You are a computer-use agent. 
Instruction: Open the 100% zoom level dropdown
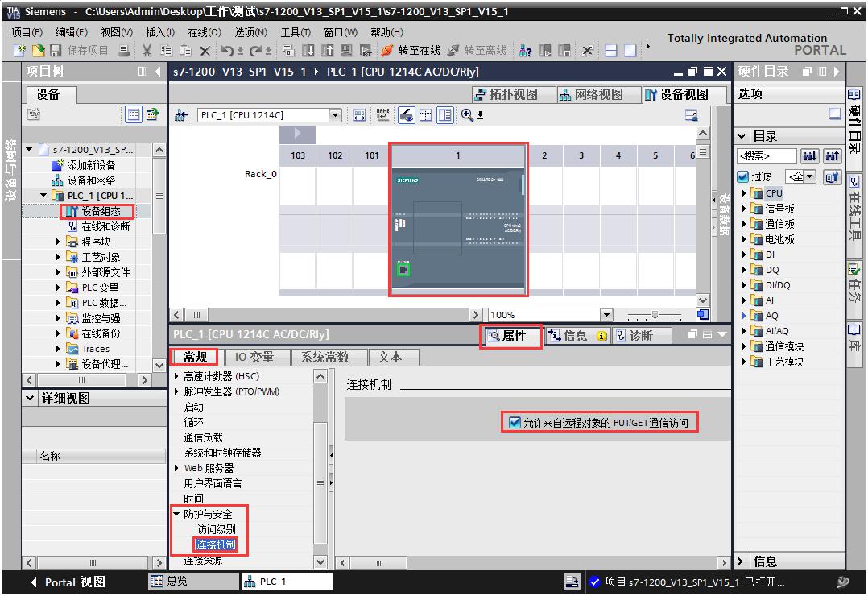(x=606, y=315)
